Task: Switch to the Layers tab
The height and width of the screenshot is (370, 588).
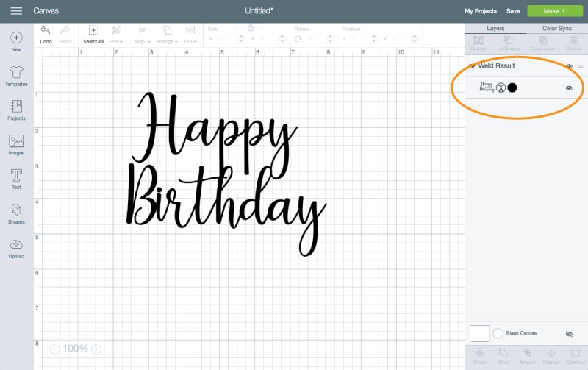Action: coord(495,29)
